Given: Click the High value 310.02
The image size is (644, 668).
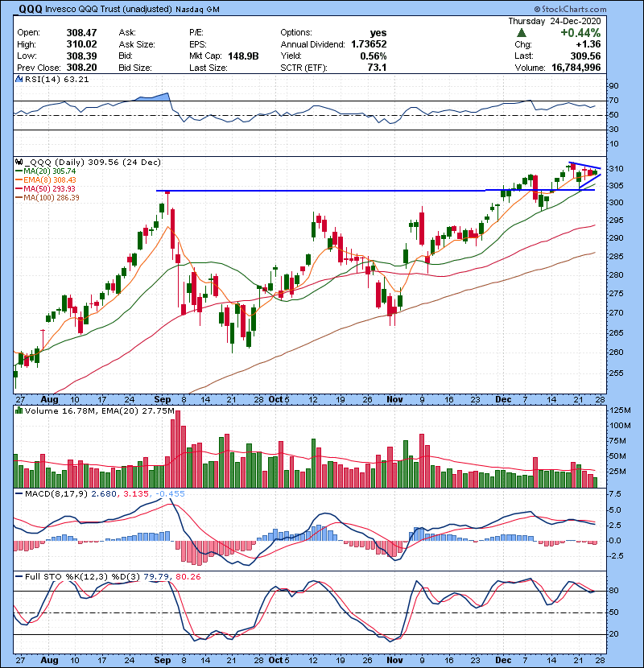Looking at the screenshot, I should click(81, 44).
